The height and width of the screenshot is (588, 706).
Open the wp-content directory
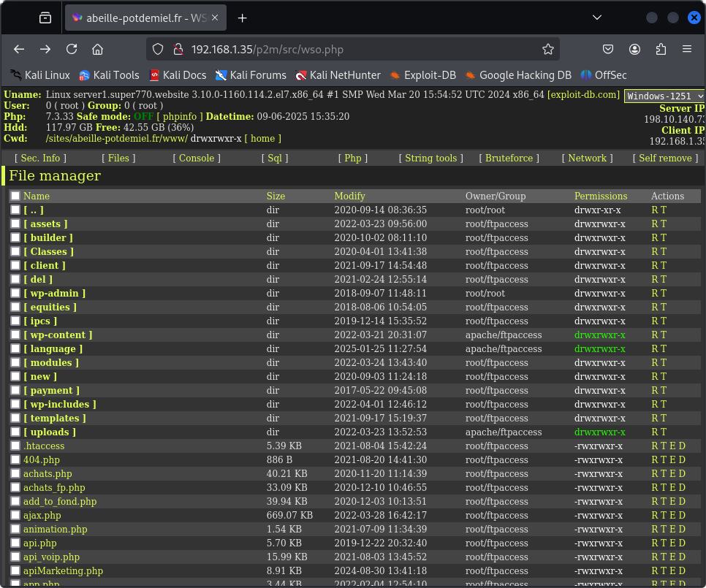point(58,335)
